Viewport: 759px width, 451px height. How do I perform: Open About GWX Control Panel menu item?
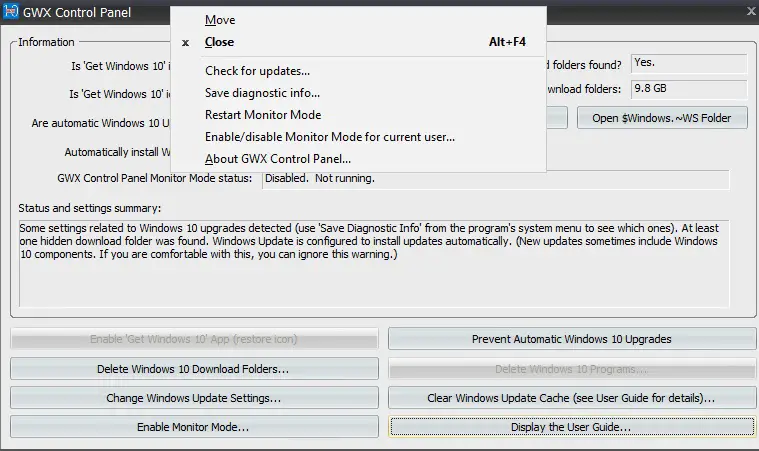click(358, 159)
